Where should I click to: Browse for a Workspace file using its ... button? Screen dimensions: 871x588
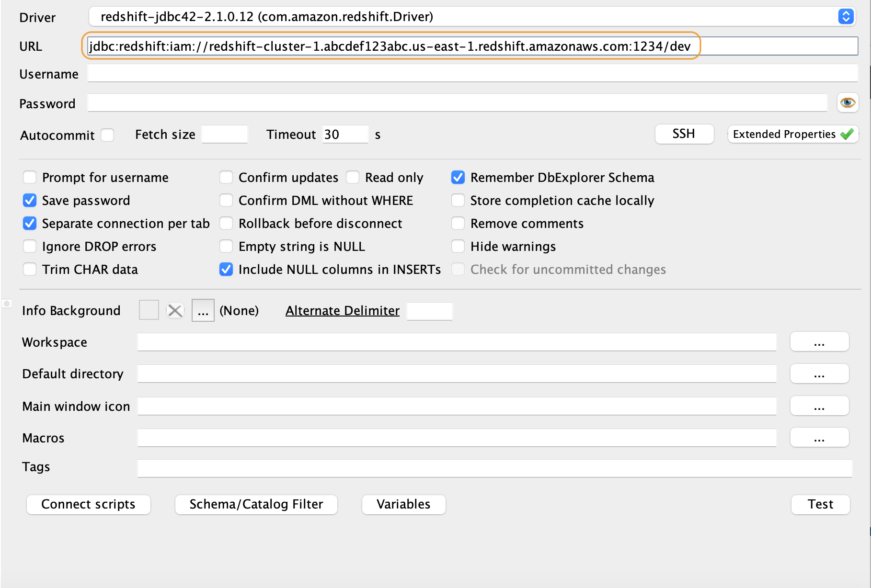pyautogui.click(x=819, y=341)
